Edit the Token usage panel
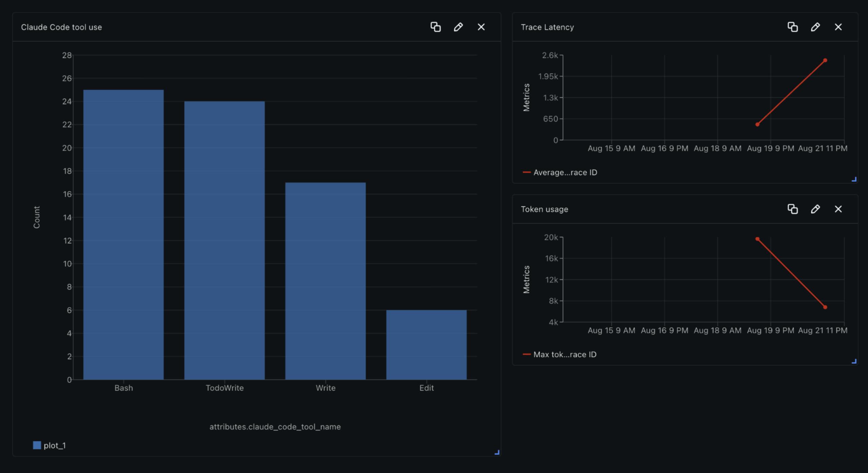The height and width of the screenshot is (473, 868). click(815, 209)
